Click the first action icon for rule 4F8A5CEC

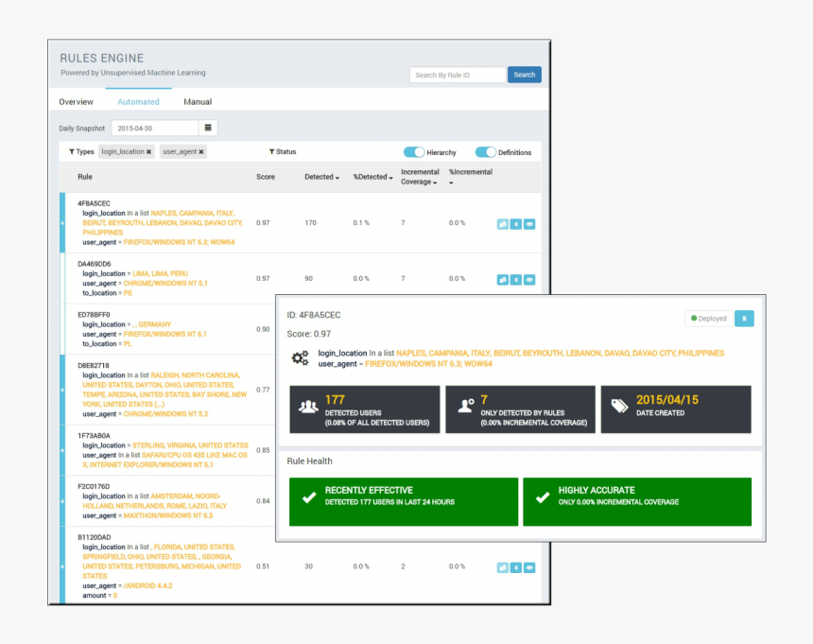(503, 224)
